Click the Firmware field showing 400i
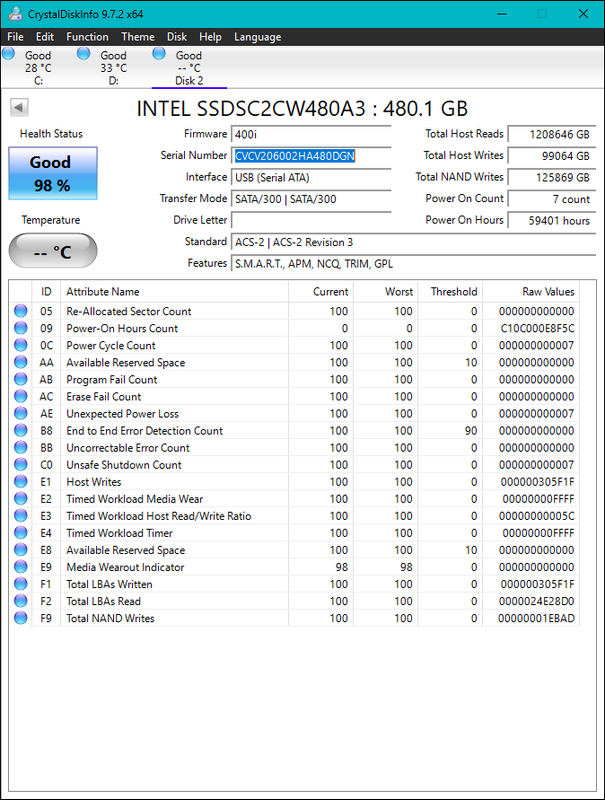 pos(311,134)
